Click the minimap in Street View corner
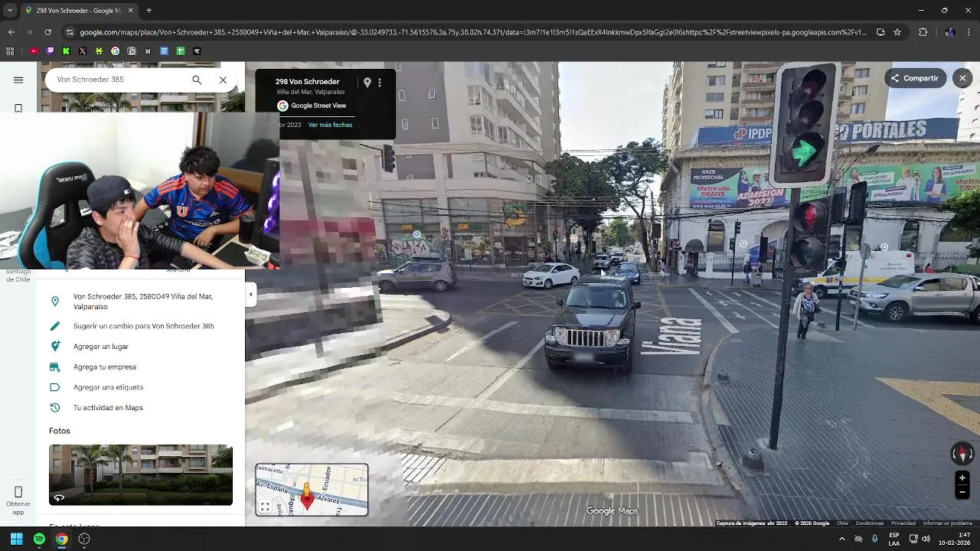The image size is (980, 551). (x=312, y=490)
